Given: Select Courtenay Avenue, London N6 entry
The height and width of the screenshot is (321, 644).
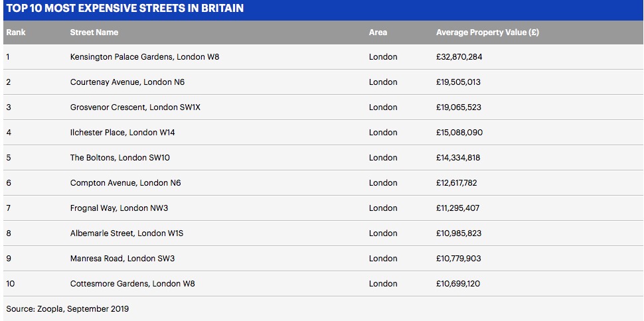Looking at the screenshot, I should 127,82.
